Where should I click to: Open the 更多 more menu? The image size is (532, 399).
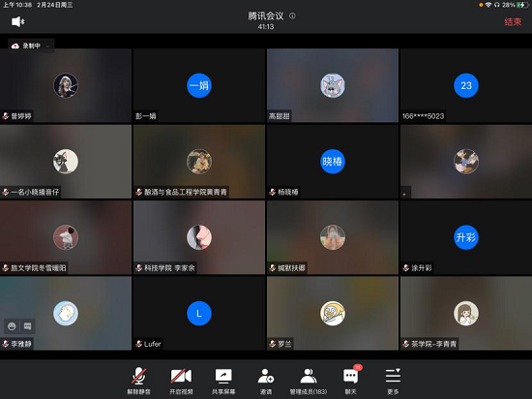pos(393,381)
